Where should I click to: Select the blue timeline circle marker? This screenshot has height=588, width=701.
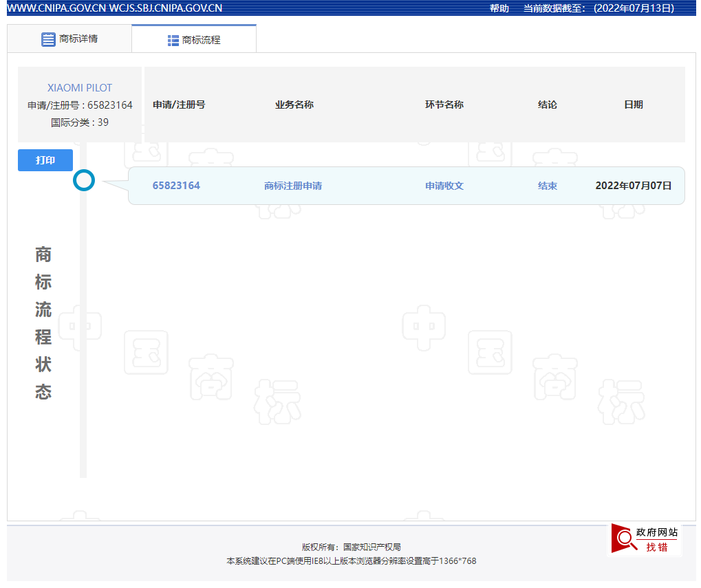(x=84, y=180)
